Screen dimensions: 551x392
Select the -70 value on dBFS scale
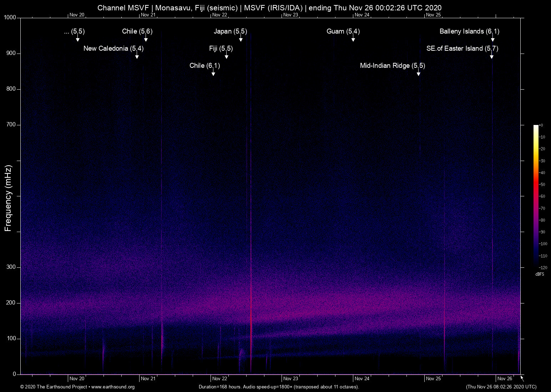(542, 208)
